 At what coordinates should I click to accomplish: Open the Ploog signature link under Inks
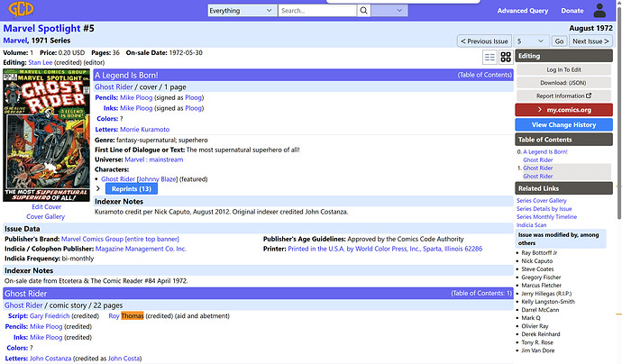194,108
